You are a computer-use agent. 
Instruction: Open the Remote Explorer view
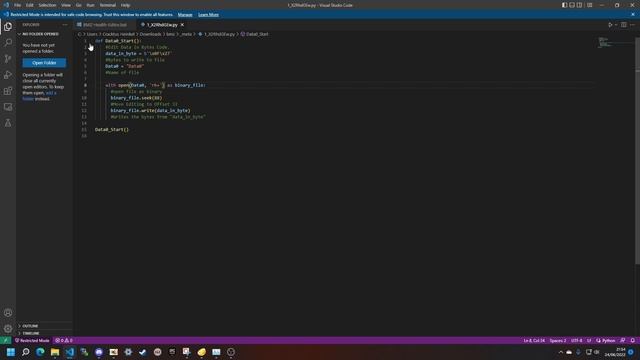point(8,107)
